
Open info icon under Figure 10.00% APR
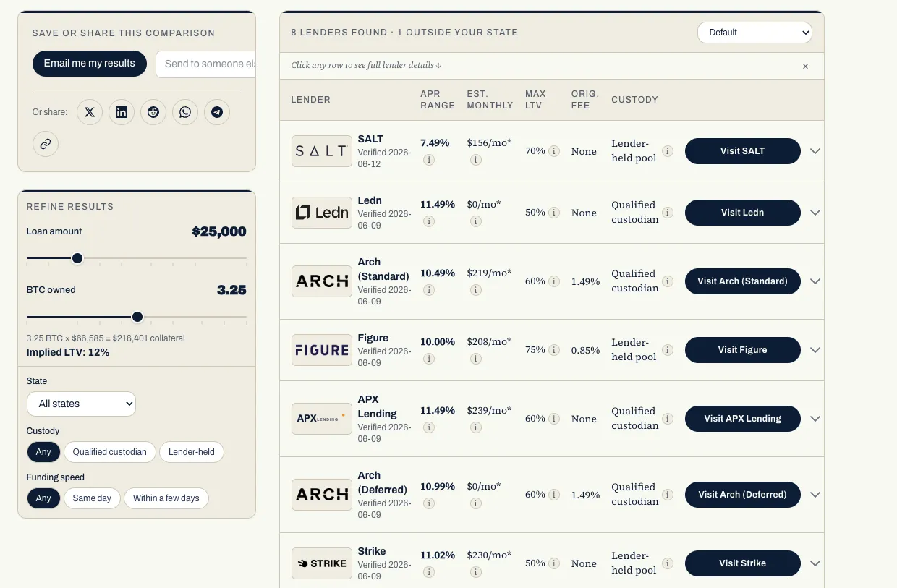(429, 359)
